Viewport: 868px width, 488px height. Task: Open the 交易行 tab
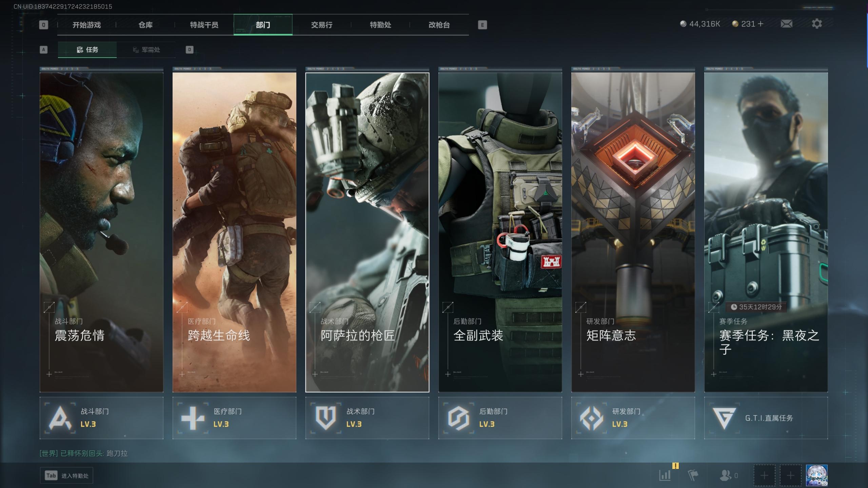(321, 25)
